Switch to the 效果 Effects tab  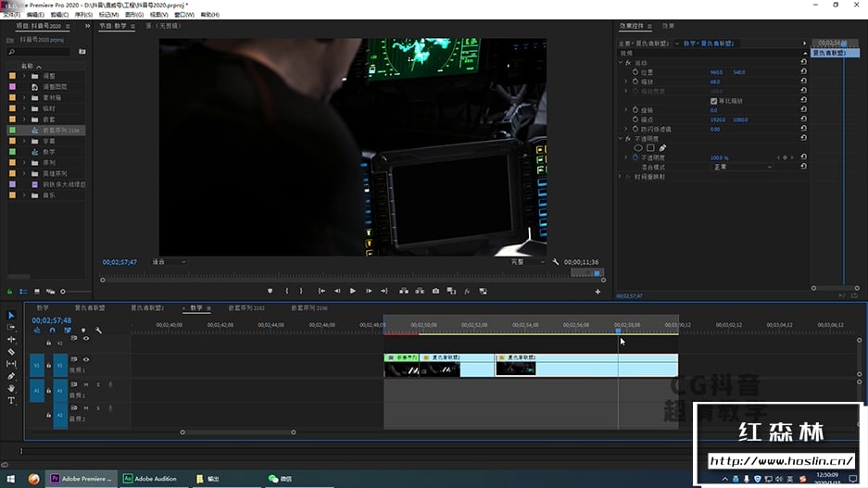tap(668, 26)
